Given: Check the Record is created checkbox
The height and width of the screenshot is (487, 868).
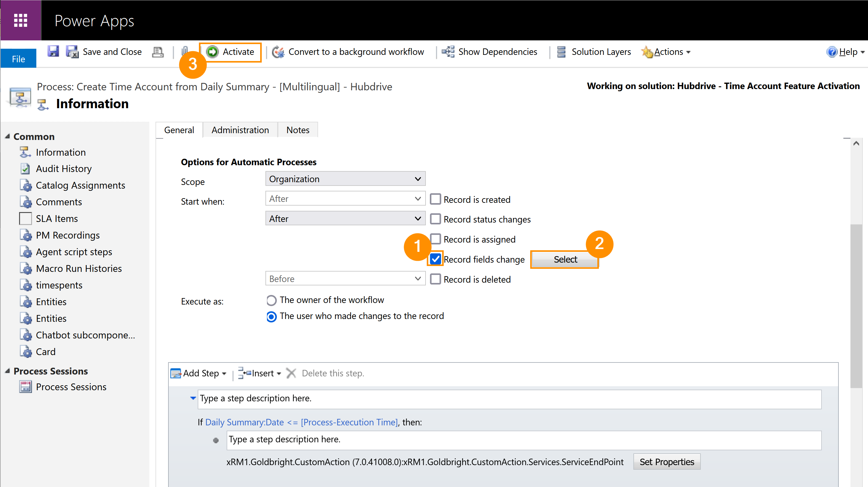Looking at the screenshot, I should (435, 199).
